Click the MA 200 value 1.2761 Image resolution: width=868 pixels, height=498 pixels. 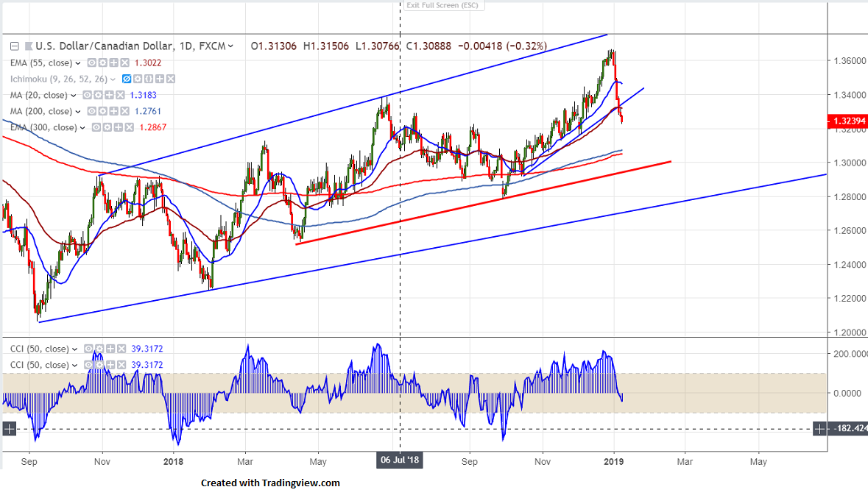(x=148, y=111)
